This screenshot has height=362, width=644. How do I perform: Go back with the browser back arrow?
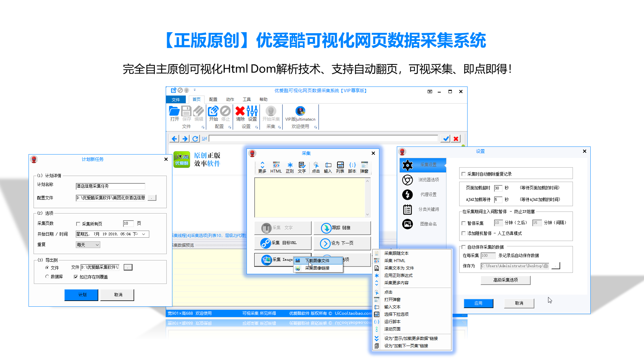point(174,138)
